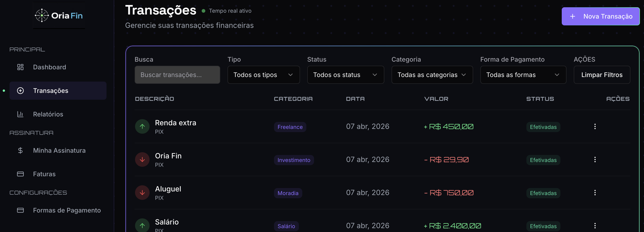Open three-dot actions menu for Salário row
The width and height of the screenshot is (644, 232).
click(595, 225)
